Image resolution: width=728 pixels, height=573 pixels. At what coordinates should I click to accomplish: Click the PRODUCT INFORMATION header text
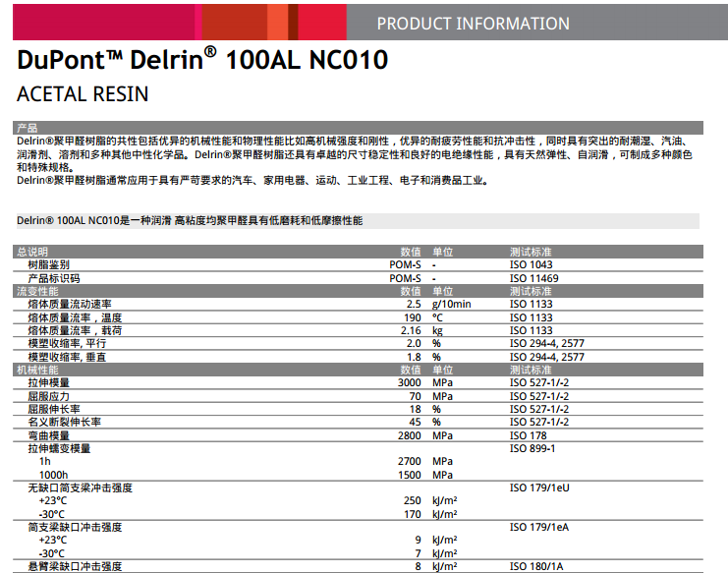click(473, 24)
